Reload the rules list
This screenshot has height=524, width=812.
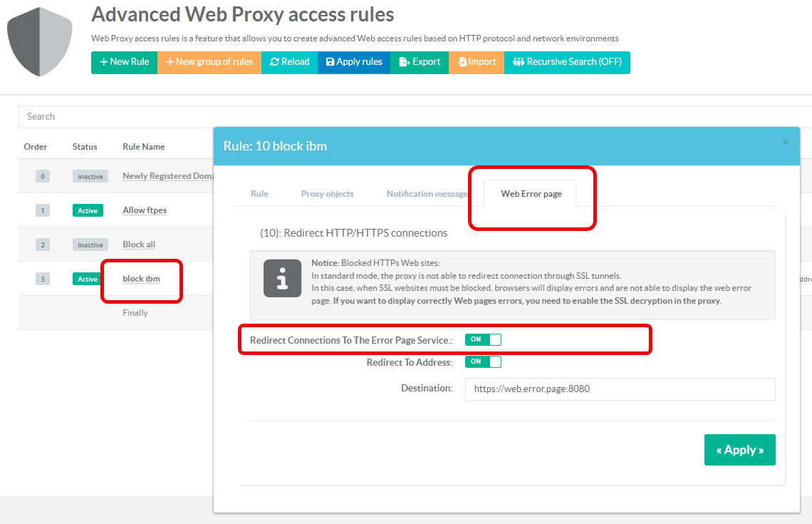coord(290,62)
